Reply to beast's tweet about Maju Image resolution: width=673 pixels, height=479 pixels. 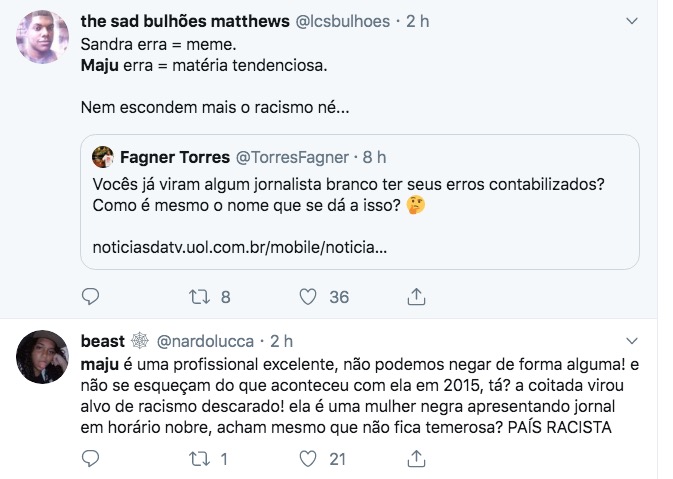click(x=90, y=459)
